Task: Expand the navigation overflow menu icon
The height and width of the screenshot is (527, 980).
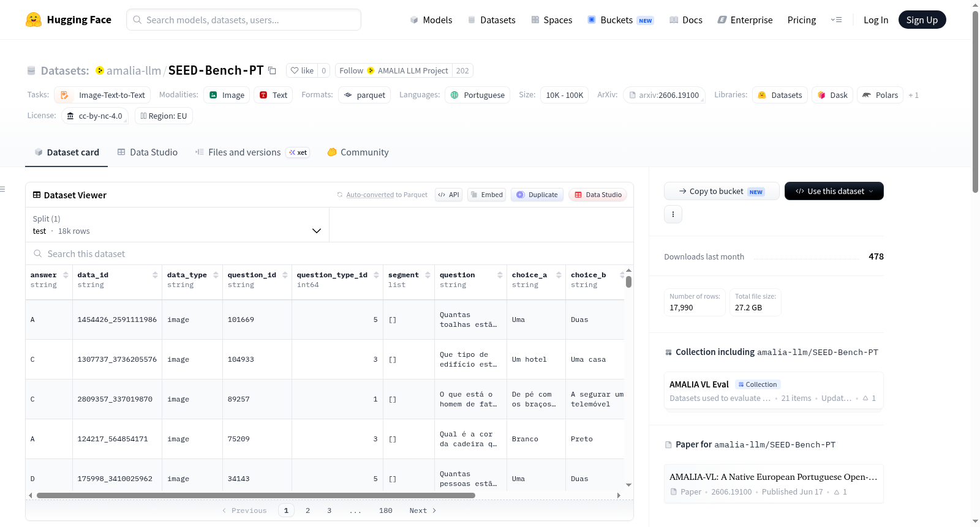Action: pyautogui.click(x=836, y=20)
